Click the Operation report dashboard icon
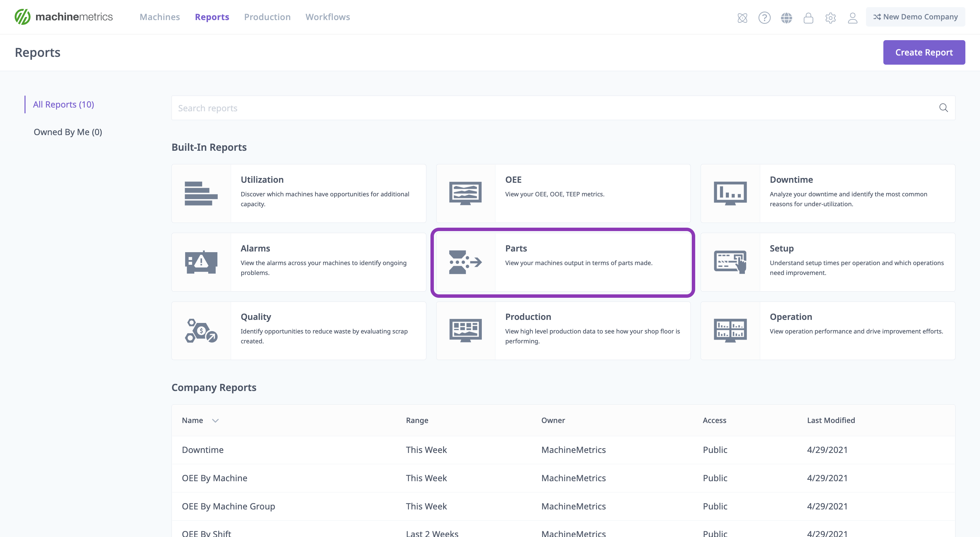Viewport: 980px width, 537px height. coord(730,330)
